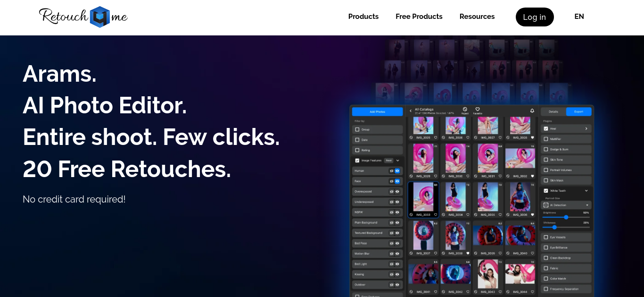The height and width of the screenshot is (297, 644).
Task: Click the Log in button
Action: point(535,17)
